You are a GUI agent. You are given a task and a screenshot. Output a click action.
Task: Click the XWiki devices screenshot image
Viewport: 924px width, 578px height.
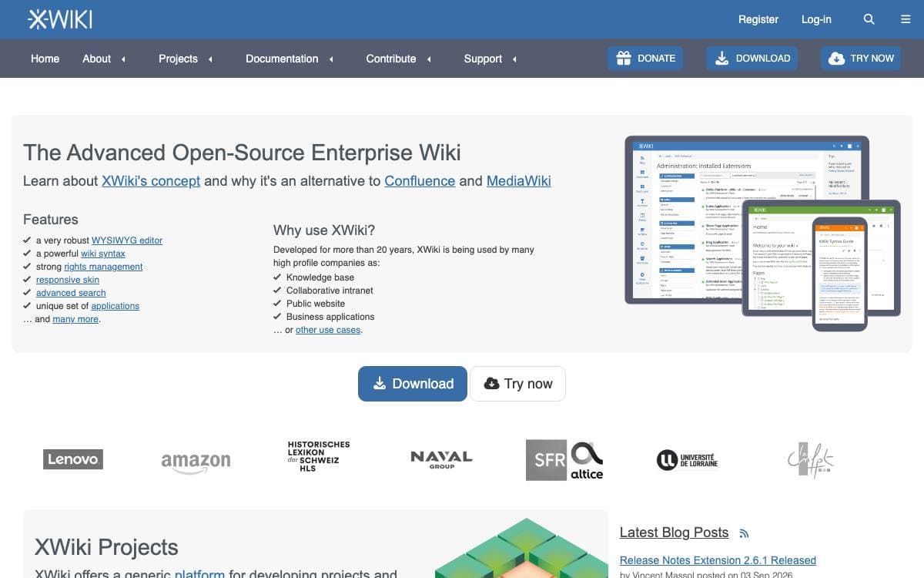tap(762, 233)
